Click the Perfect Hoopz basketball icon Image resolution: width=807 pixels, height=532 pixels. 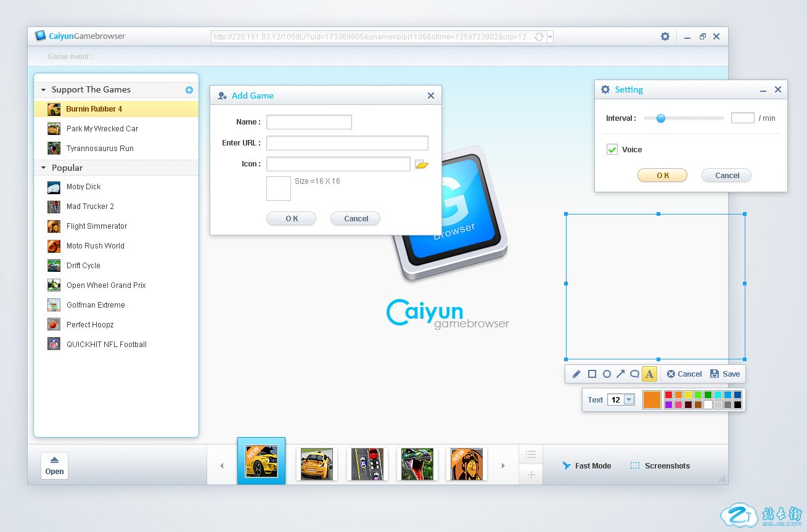(54, 325)
